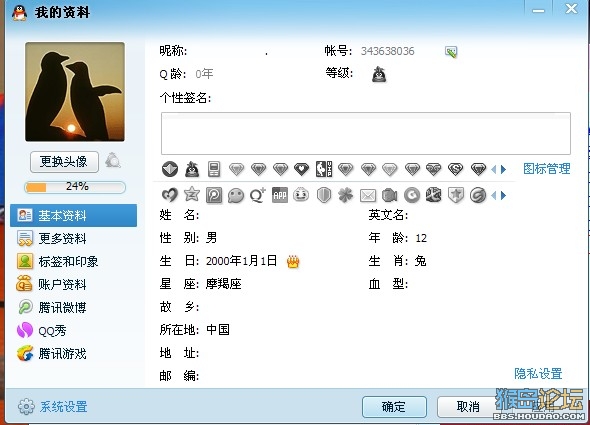Image resolution: width=590 pixels, height=425 pixels.
Task: Show next icons in the service row
Action: pyautogui.click(x=503, y=195)
